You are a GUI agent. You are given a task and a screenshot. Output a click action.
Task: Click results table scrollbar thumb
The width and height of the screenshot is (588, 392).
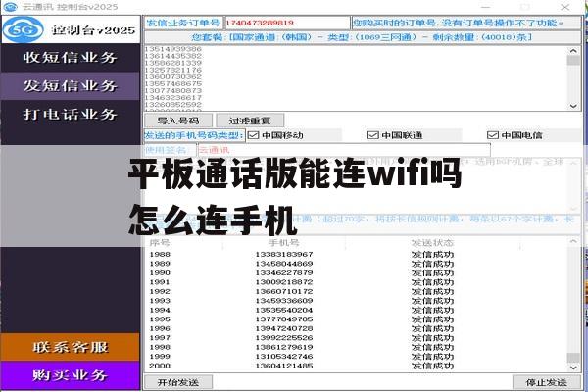tap(573, 358)
